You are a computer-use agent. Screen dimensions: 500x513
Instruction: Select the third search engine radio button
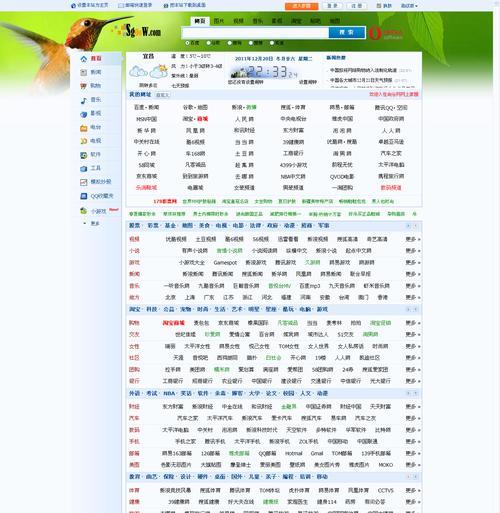point(230,43)
